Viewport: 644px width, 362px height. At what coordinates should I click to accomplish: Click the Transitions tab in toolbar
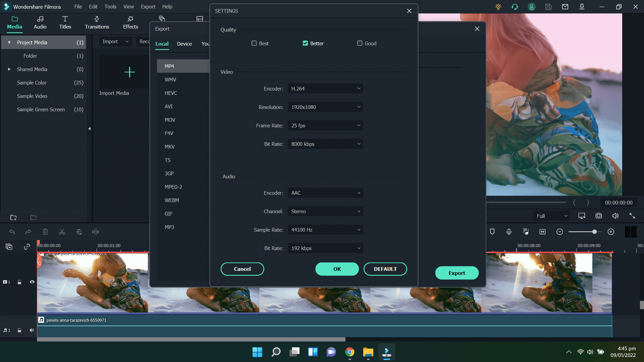[97, 22]
